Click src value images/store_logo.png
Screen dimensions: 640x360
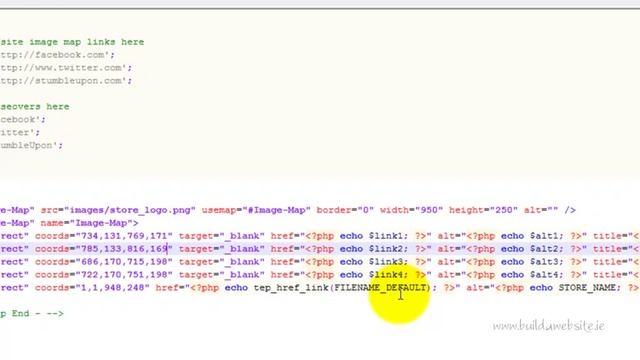(130, 210)
